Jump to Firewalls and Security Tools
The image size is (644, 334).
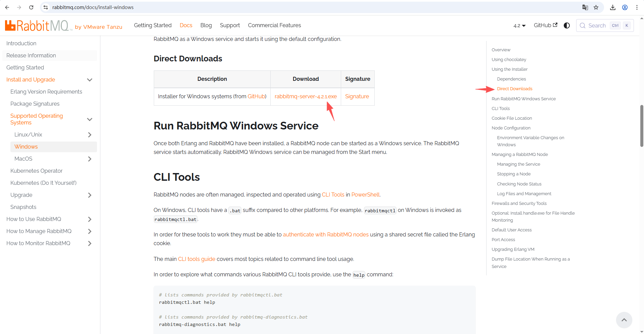[x=519, y=204]
